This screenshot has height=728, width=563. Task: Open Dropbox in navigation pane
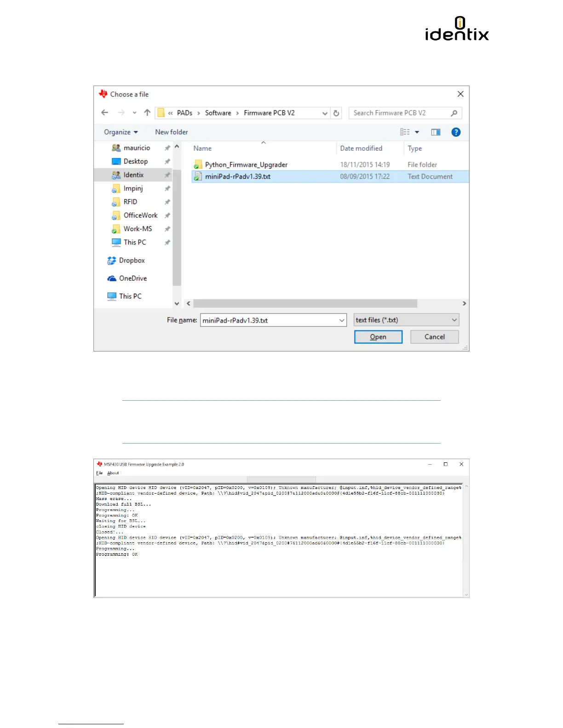(x=132, y=261)
